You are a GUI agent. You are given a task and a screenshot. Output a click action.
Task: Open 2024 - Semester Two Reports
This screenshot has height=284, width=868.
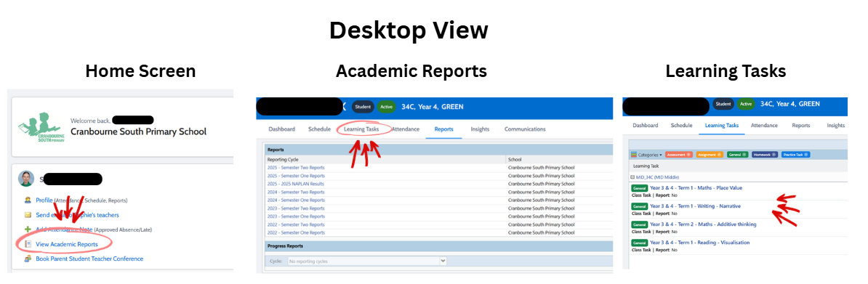point(296,192)
